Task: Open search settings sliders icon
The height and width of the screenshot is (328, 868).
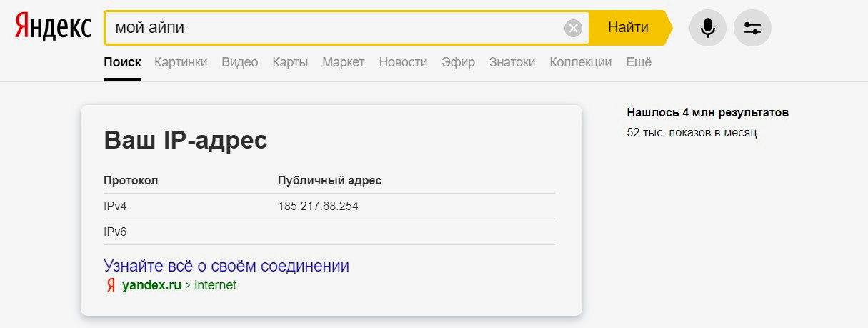Action: pos(752,29)
